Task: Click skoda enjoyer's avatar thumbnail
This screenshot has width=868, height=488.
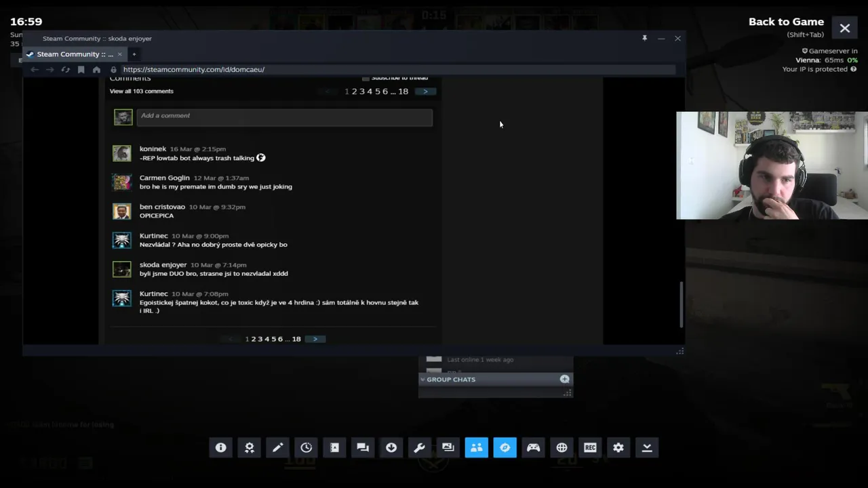Action: click(x=122, y=270)
